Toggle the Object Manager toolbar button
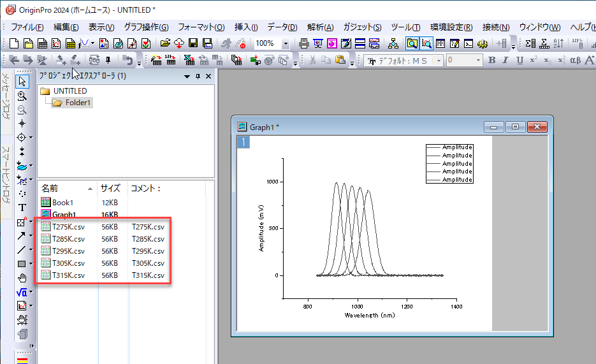This screenshot has width=596, height=364. pos(426,44)
